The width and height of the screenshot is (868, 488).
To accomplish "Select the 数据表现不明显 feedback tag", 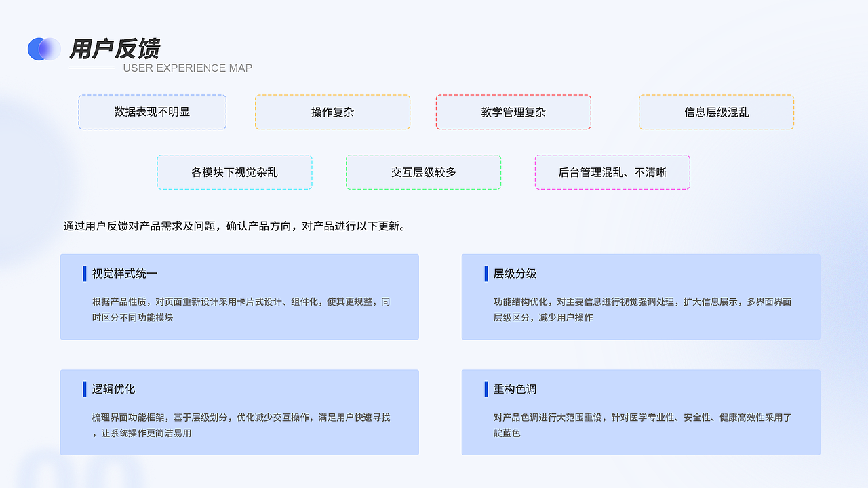I will pyautogui.click(x=152, y=112).
